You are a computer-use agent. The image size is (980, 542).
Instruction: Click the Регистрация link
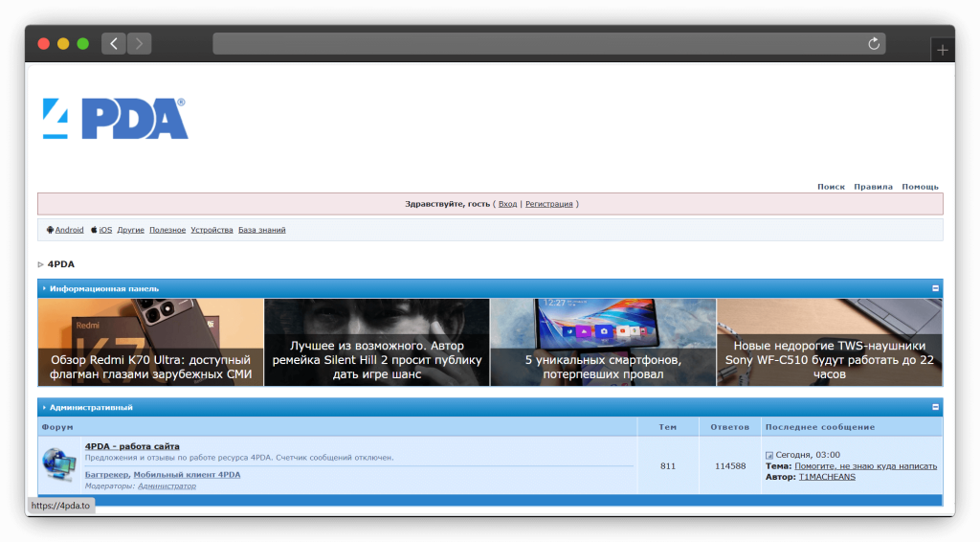[x=549, y=204]
